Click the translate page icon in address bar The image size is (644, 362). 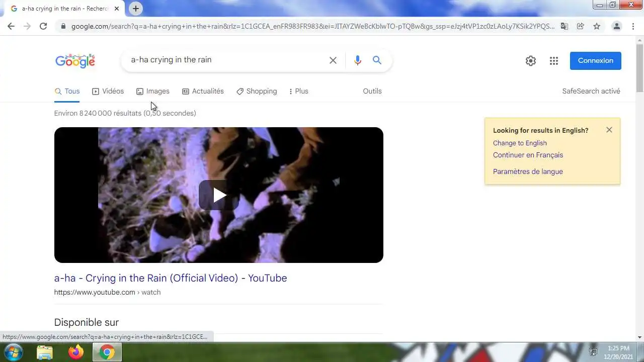(565, 26)
